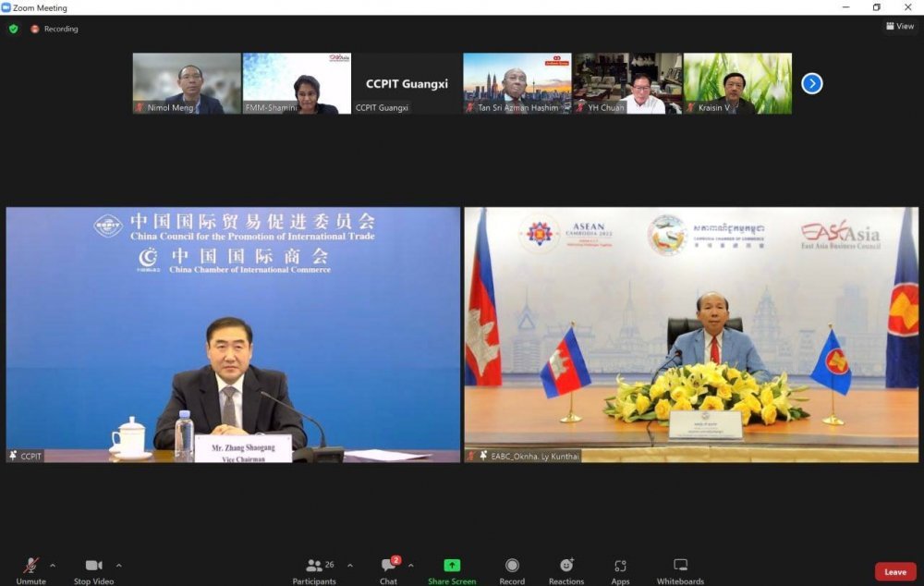Expand the chevron next to Chat
924x586 pixels.
(410, 565)
